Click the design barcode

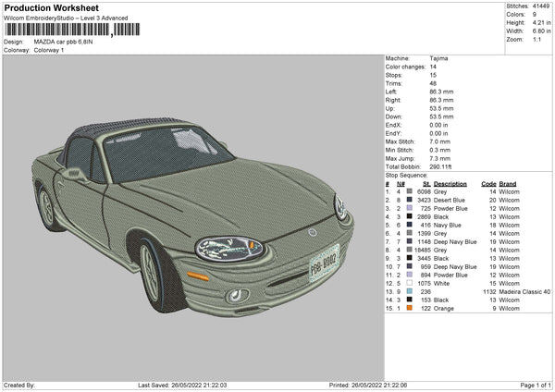coord(72,30)
